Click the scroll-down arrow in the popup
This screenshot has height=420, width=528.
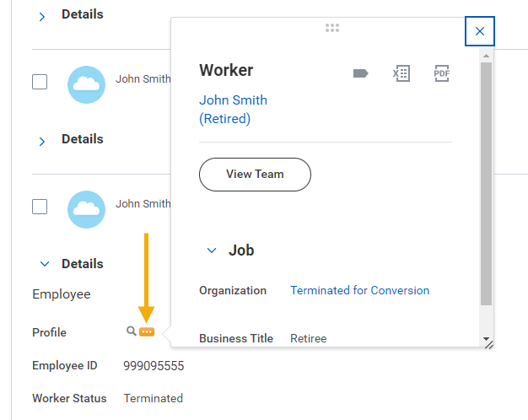[486, 338]
